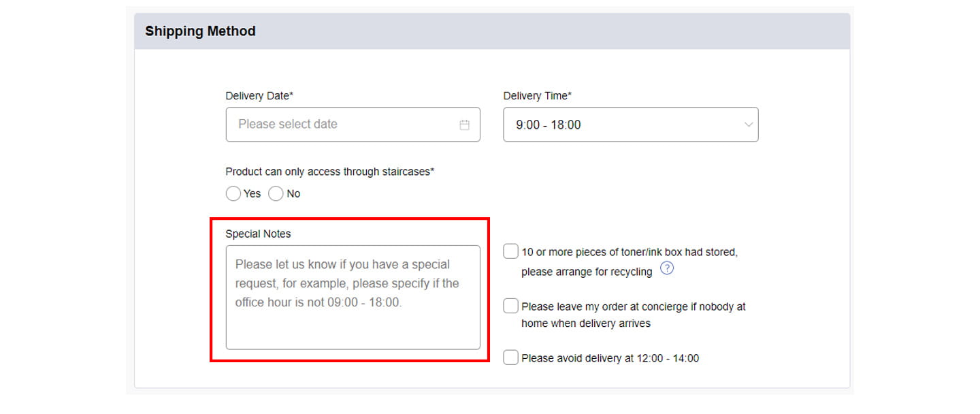Click the Special Notes text area
The image size is (980, 414).
click(353, 298)
